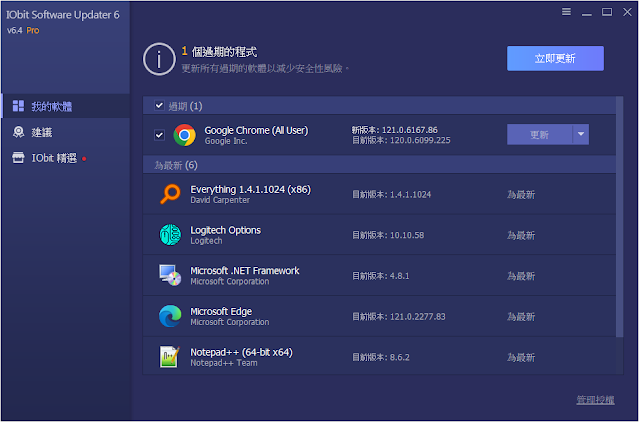Maximize the IObit Software Updater window
This screenshot has height=422, width=639.
pyautogui.click(x=607, y=12)
